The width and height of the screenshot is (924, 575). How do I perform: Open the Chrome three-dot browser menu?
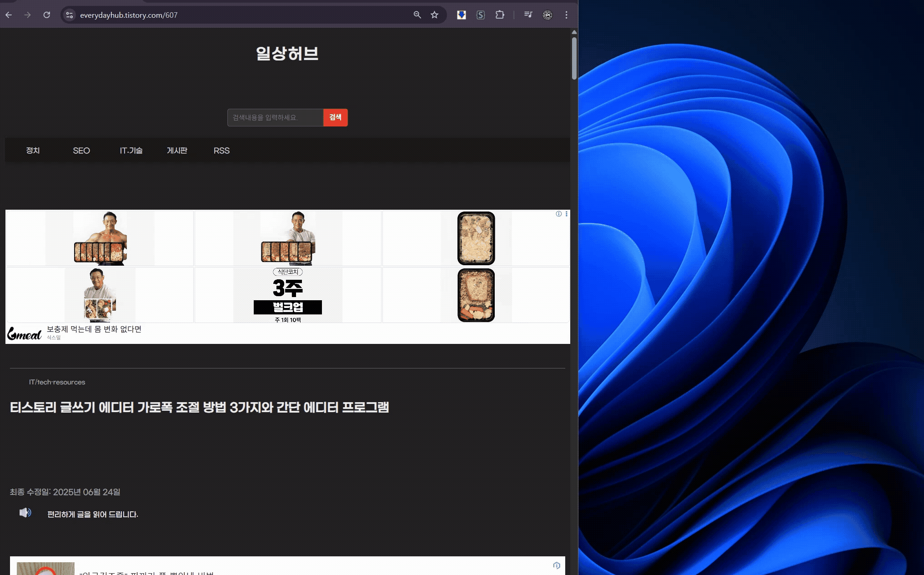point(567,15)
